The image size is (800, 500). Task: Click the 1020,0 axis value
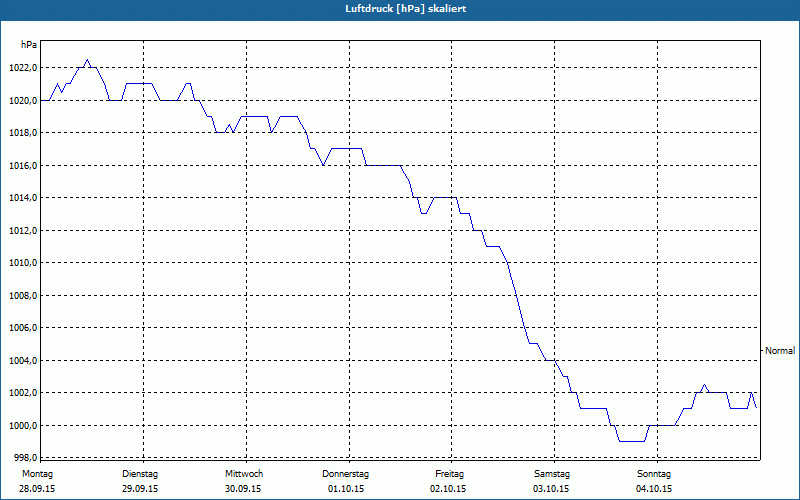[23, 101]
